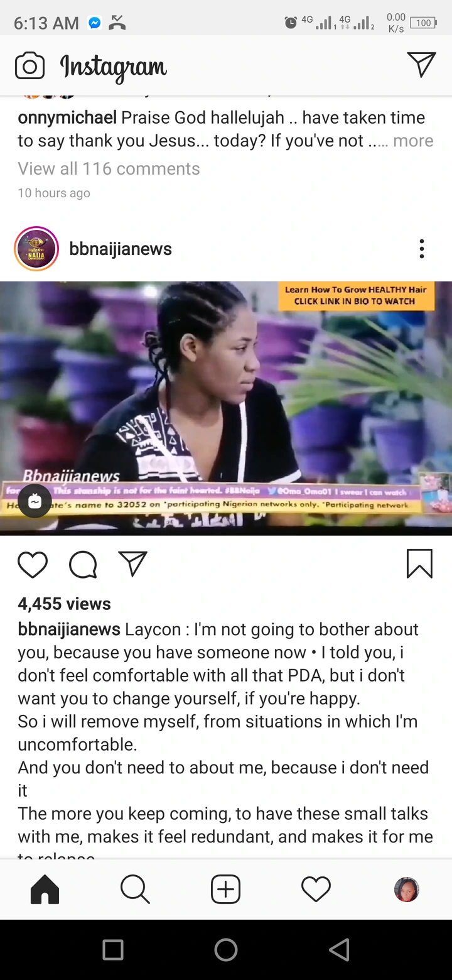
Task: Tap the bbnaijianews profile avatar
Action: [x=36, y=249]
